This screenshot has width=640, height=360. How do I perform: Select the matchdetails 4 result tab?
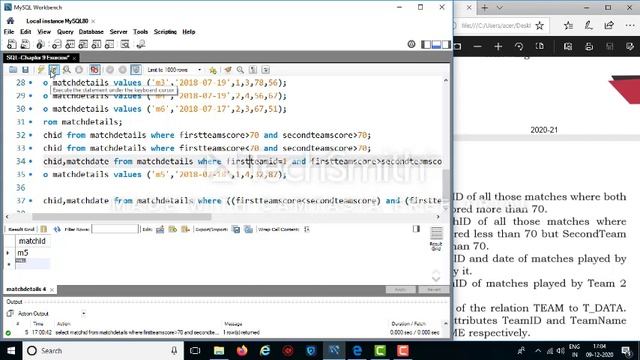point(26,289)
